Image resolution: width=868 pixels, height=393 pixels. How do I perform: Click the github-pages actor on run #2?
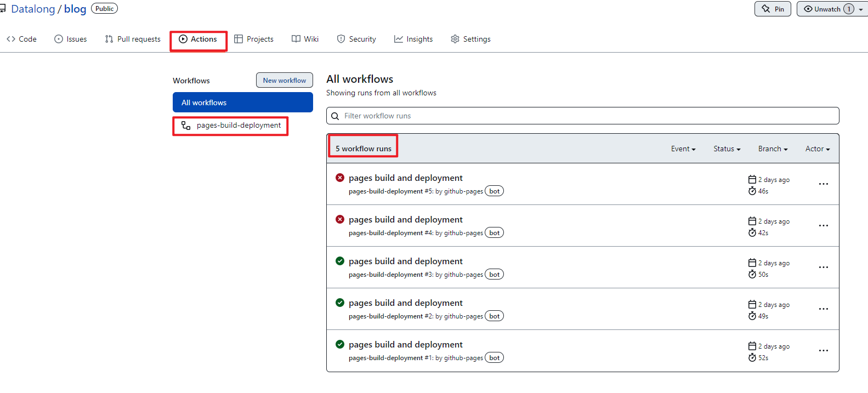pyautogui.click(x=463, y=316)
